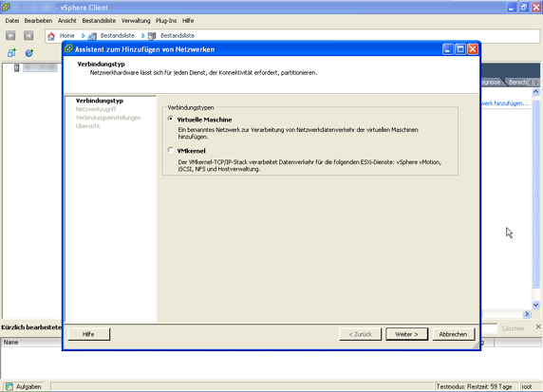Screen dimensions: 543x392
Task: Click the new virtual machine toolbar icon
Action: 11,53
